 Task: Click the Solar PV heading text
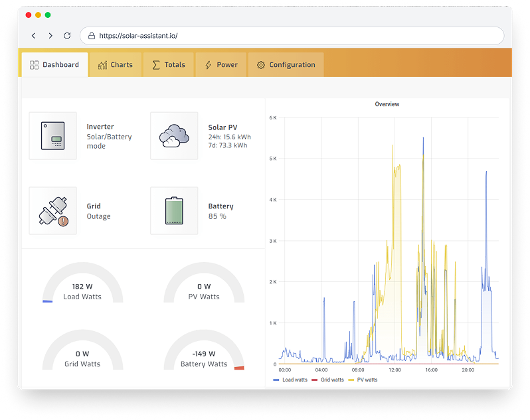pos(222,127)
